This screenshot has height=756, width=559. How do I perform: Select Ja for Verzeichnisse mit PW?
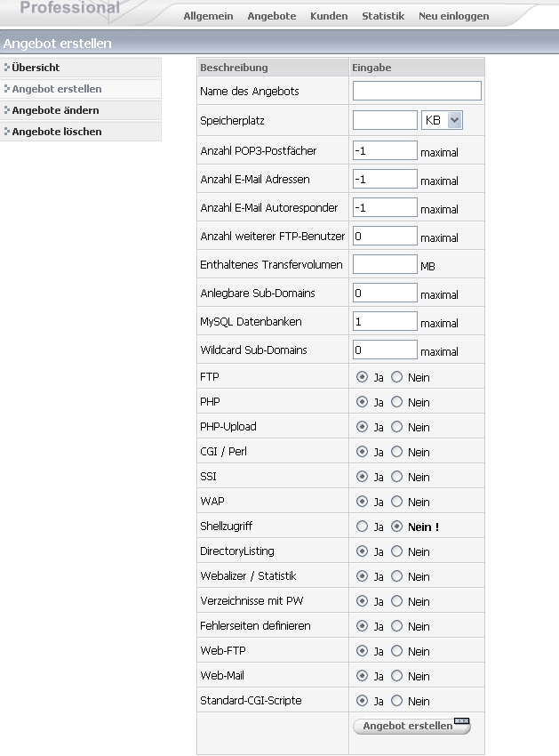tap(362, 601)
